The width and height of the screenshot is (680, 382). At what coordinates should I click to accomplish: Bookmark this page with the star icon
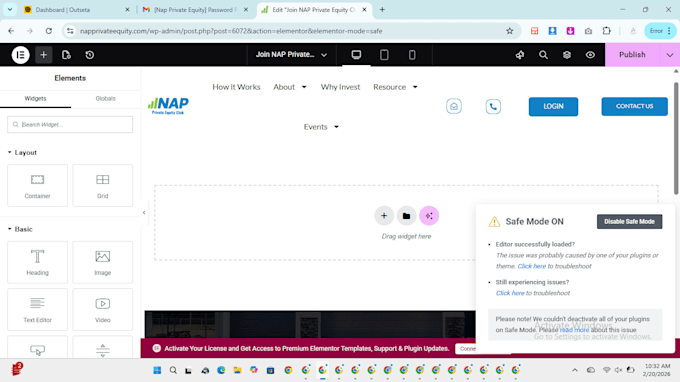510,31
